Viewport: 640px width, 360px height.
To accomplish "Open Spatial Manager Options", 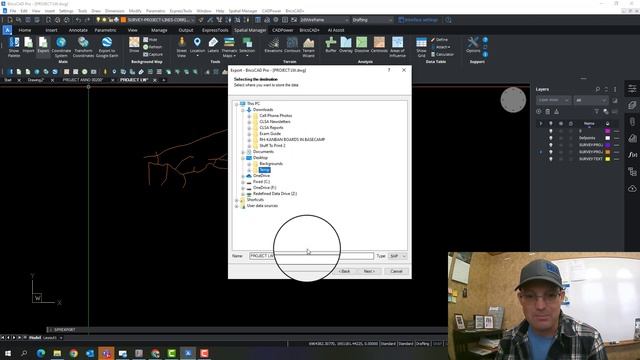I will tap(473, 45).
